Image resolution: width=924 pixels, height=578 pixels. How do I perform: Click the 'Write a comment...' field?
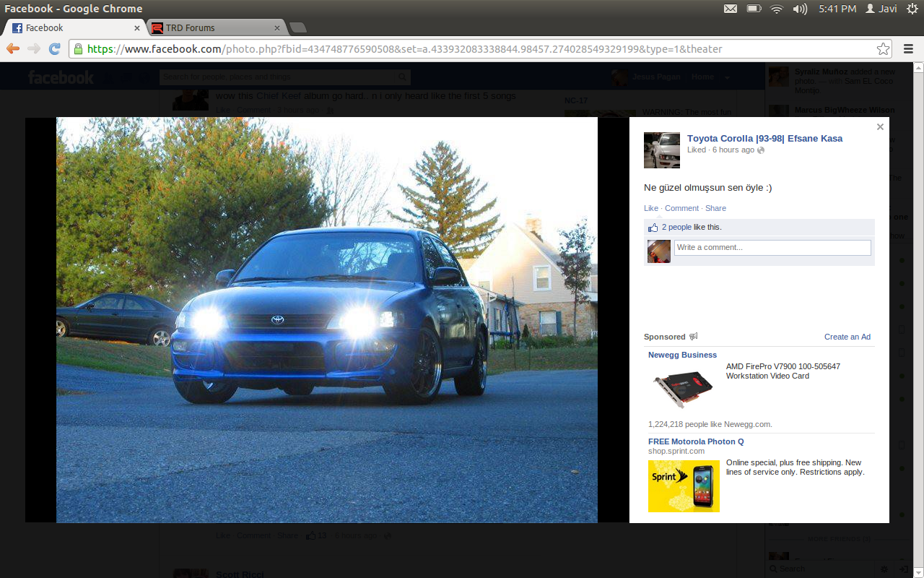[x=772, y=248]
